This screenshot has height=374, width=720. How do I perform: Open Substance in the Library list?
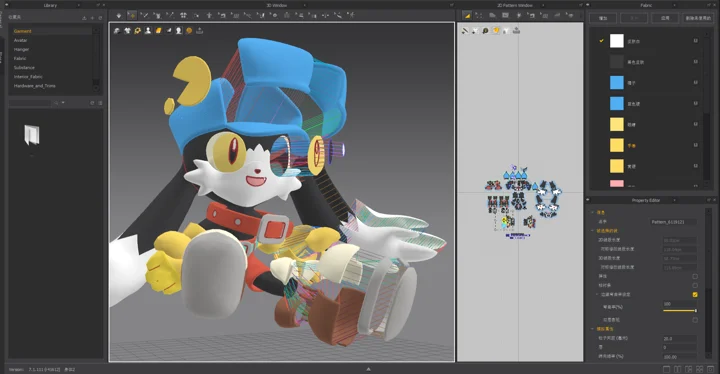point(24,68)
